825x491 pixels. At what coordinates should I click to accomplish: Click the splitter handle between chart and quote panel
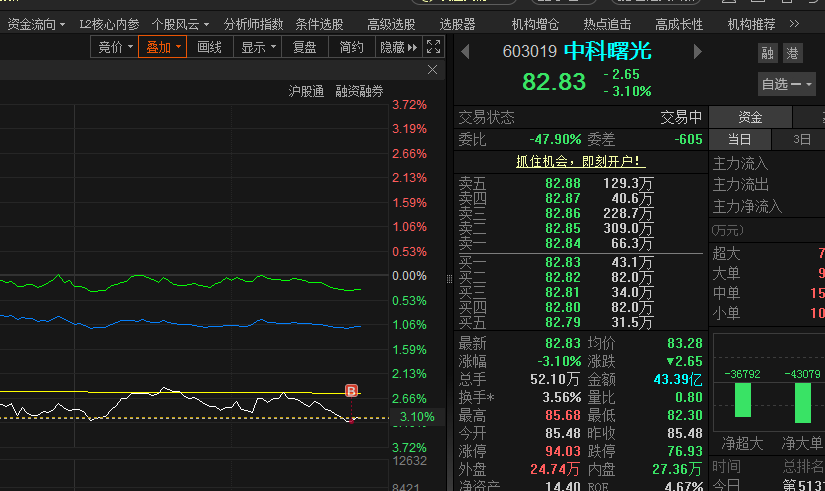click(449, 279)
